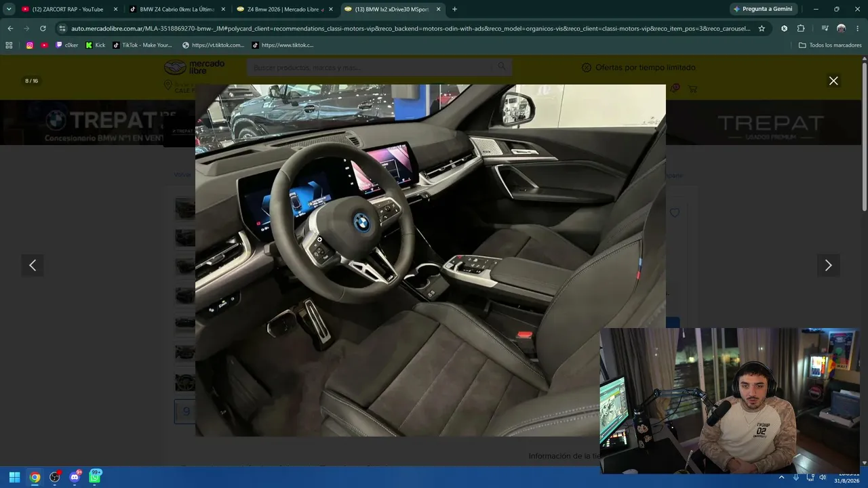Open the https://vt.tiktok.com... bookmark
The image size is (868, 488).
tap(213, 45)
